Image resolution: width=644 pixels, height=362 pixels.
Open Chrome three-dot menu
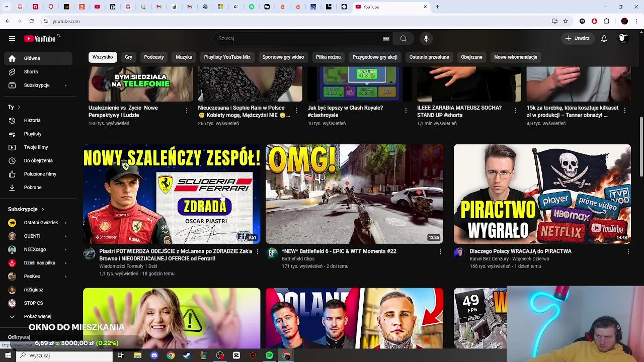tap(637, 21)
